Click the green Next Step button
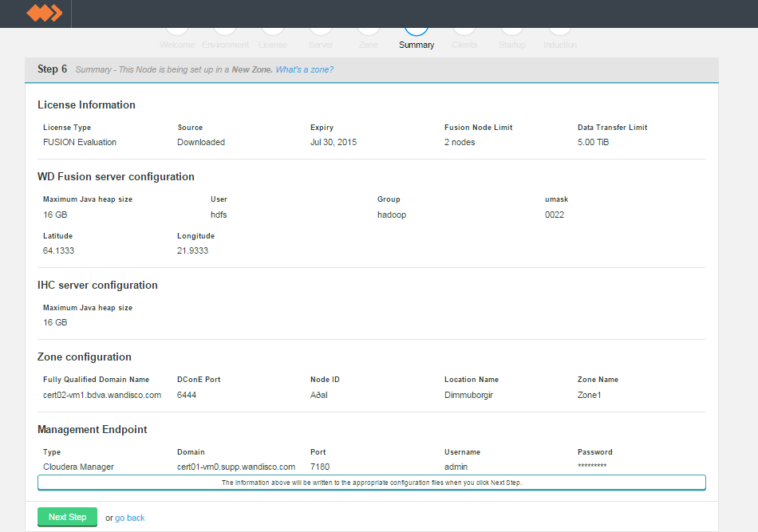This screenshot has width=758, height=532. tap(67, 517)
